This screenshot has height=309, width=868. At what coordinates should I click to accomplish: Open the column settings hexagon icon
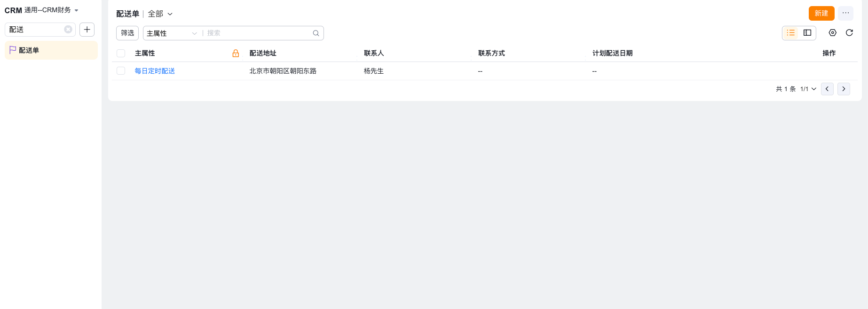point(833,33)
